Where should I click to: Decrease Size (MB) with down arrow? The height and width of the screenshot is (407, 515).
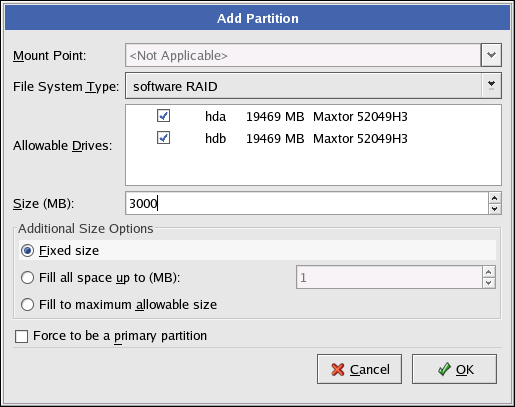tap(495, 209)
